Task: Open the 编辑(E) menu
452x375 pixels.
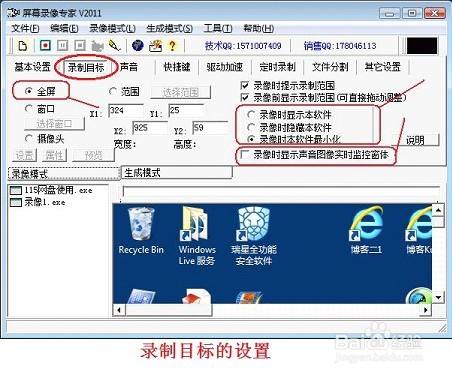Action: click(x=64, y=29)
